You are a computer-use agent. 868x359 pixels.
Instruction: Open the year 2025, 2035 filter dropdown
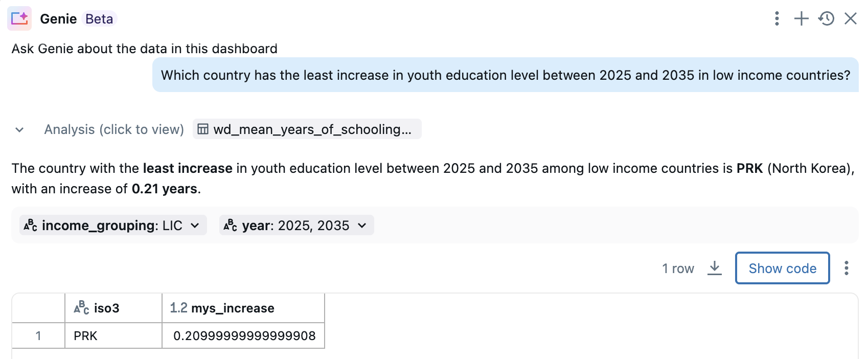[296, 226]
